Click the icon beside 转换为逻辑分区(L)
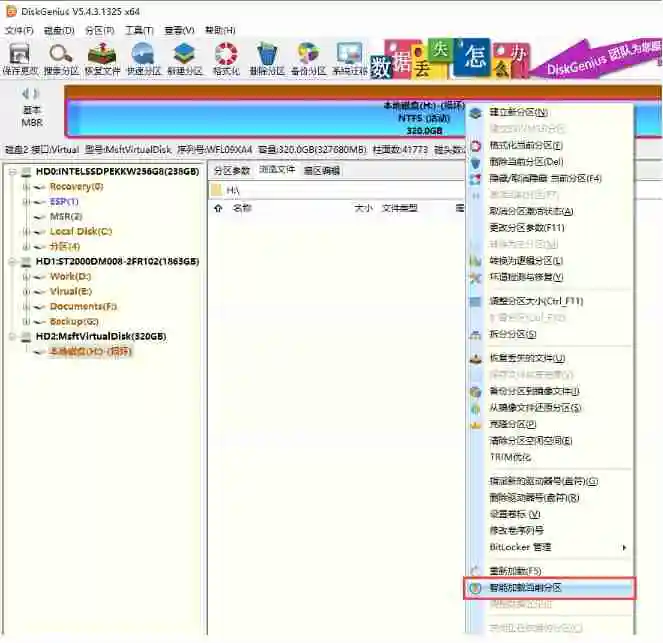The height and width of the screenshot is (643, 663). coord(476,261)
